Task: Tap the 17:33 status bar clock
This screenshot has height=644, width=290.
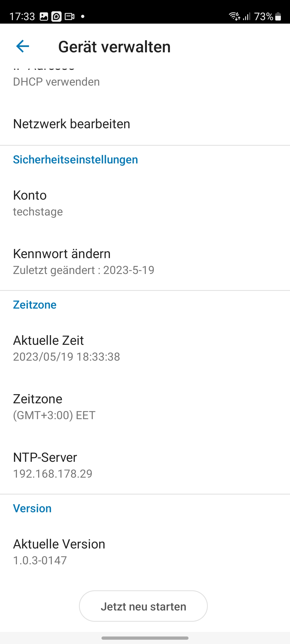Action: pyautogui.click(x=22, y=17)
